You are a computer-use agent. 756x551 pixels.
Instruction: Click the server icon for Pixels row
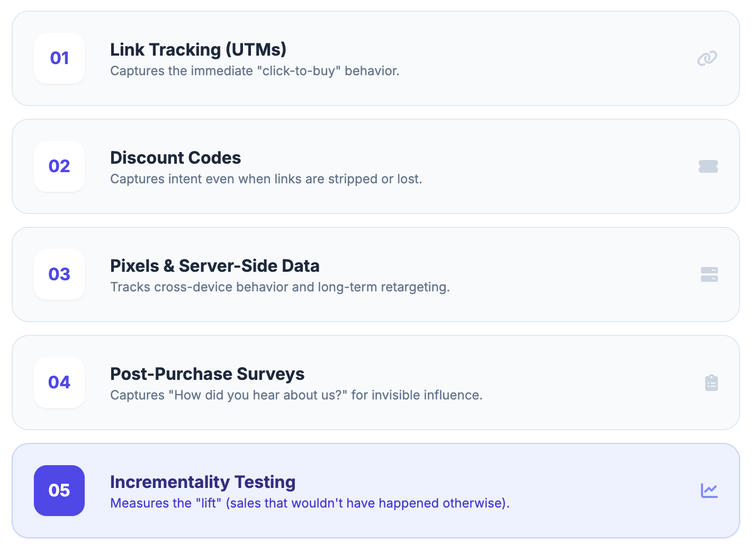(x=709, y=274)
